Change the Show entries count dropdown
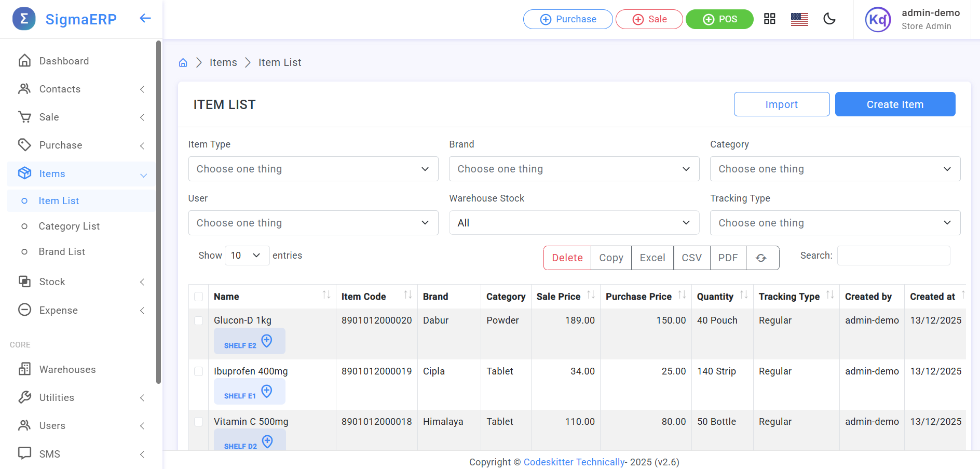 click(x=247, y=255)
